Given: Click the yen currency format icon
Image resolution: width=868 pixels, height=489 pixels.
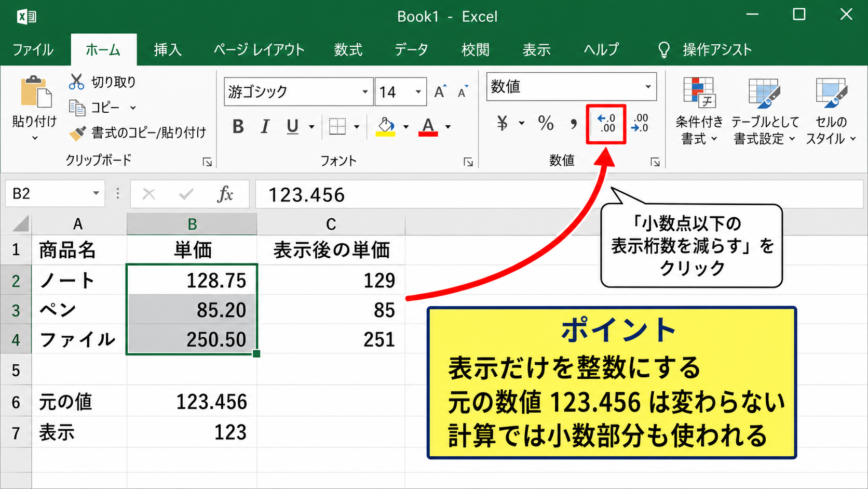Looking at the screenshot, I should [x=503, y=123].
